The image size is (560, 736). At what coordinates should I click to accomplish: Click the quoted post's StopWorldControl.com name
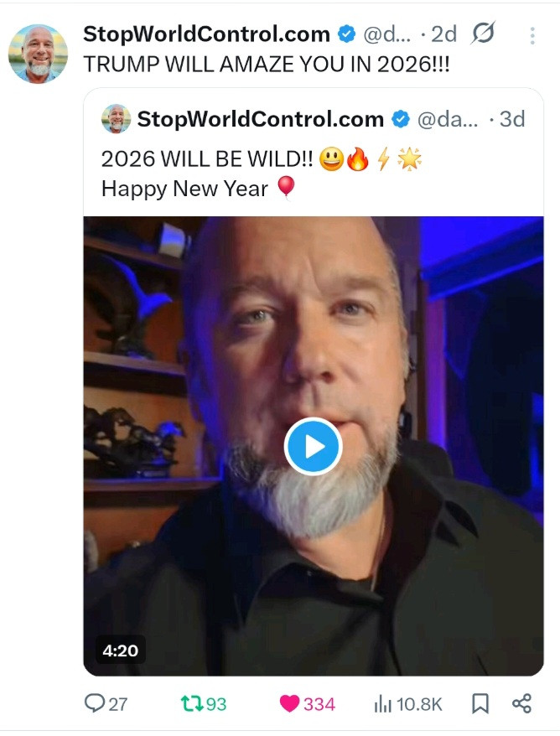[x=260, y=119]
